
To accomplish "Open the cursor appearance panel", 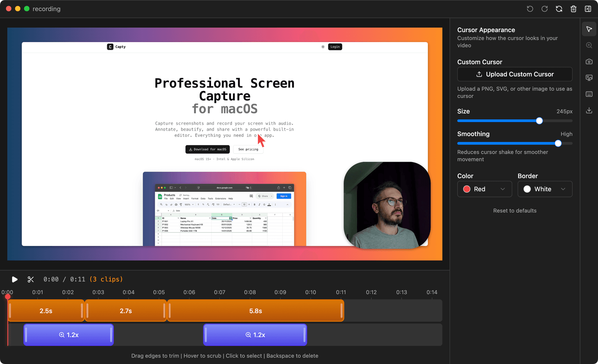I will pyautogui.click(x=589, y=29).
